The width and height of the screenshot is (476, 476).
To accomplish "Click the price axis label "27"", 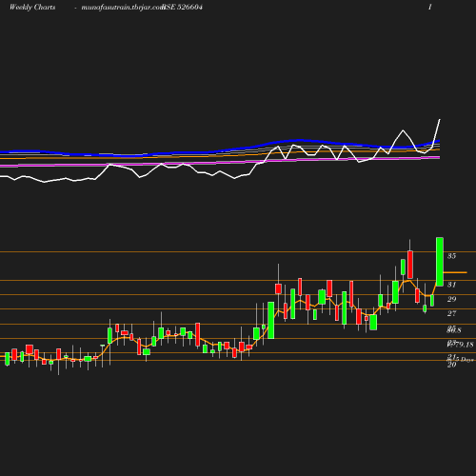I will pyautogui.click(x=451, y=313).
